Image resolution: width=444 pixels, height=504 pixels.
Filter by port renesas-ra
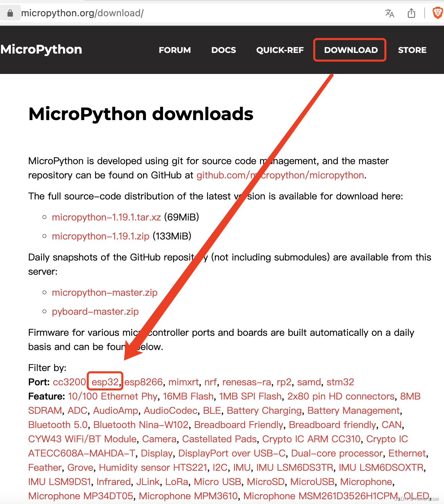247,382
